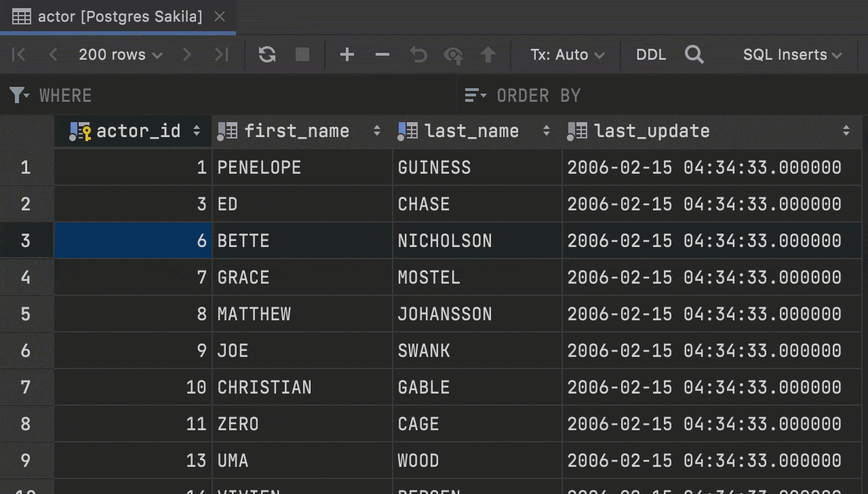This screenshot has height=494, width=868.
Task: Close the actor [Postgres Sakila] tab
Action: pos(220,17)
